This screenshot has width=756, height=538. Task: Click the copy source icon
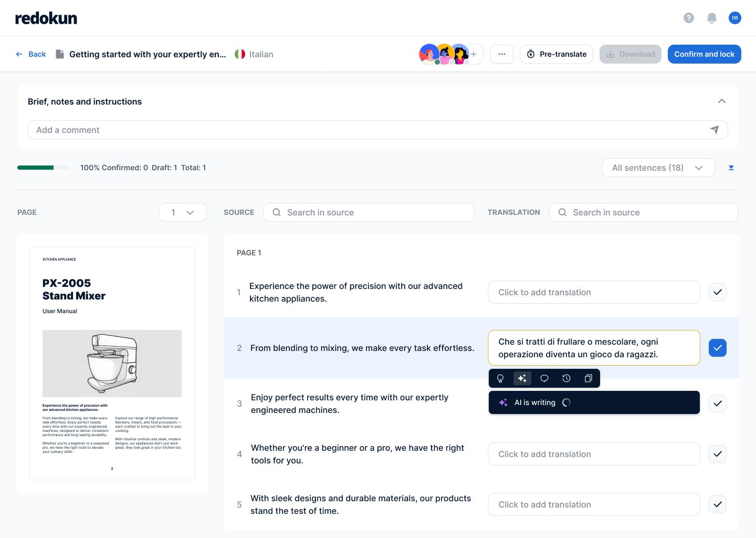[x=589, y=378]
